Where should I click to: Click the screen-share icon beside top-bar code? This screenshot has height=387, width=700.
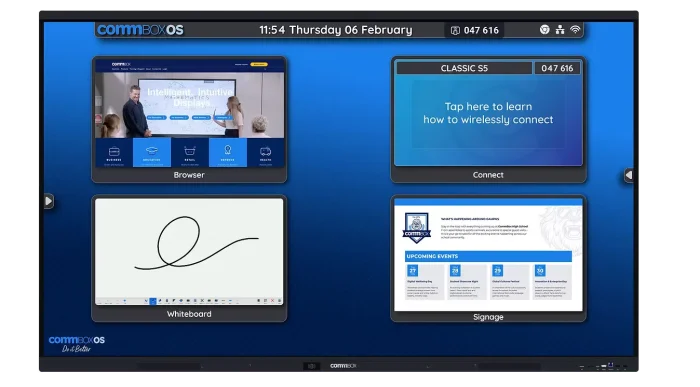455,30
